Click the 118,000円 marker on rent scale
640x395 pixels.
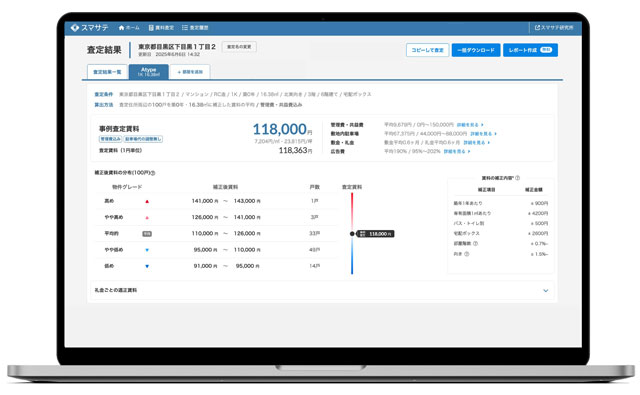(375, 234)
